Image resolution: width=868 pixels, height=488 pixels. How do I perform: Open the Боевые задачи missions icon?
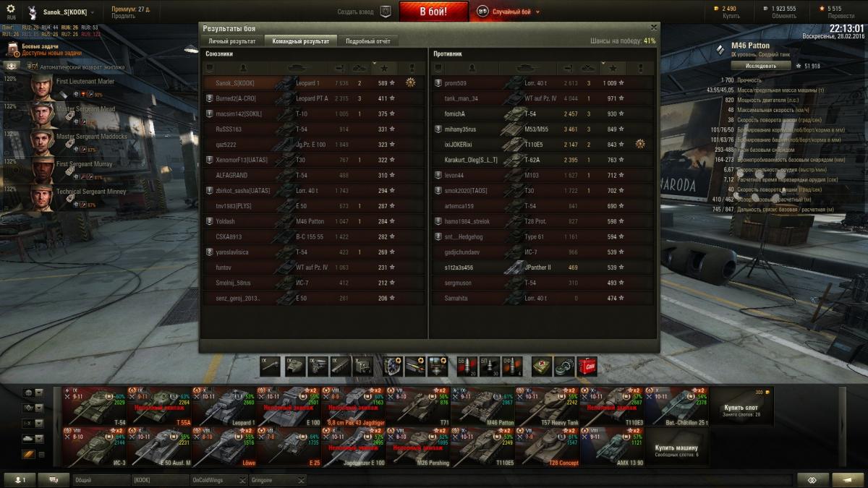13,49
